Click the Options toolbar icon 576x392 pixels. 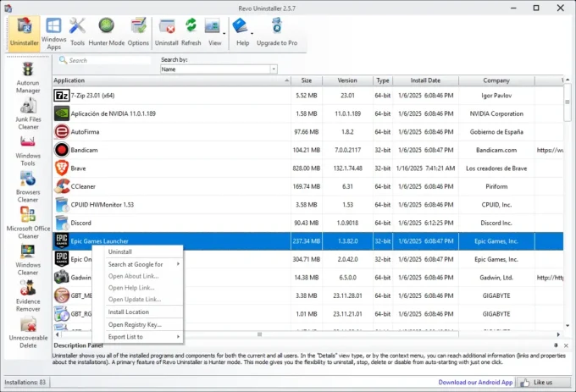pyautogui.click(x=138, y=31)
